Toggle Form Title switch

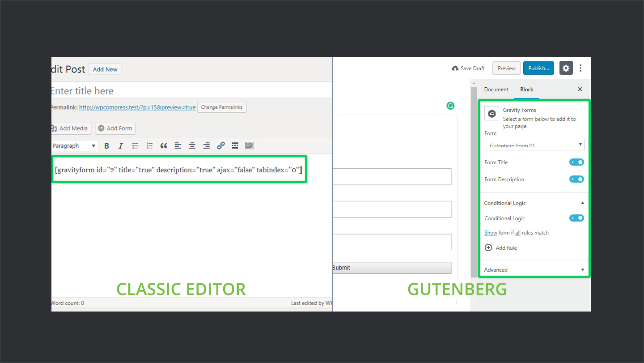pyautogui.click(x=577, y=162)
